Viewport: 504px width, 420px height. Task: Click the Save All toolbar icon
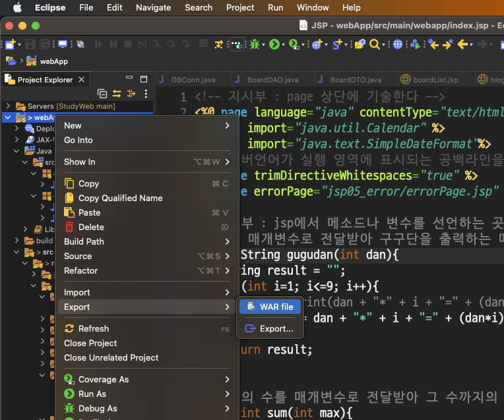[x=45, y=44]
